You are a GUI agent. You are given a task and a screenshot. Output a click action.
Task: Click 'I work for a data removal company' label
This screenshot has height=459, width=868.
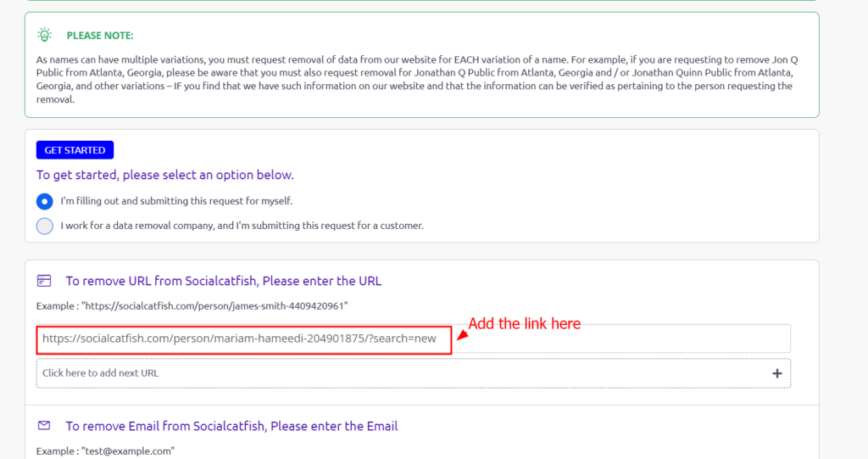(x=242, y=226)
